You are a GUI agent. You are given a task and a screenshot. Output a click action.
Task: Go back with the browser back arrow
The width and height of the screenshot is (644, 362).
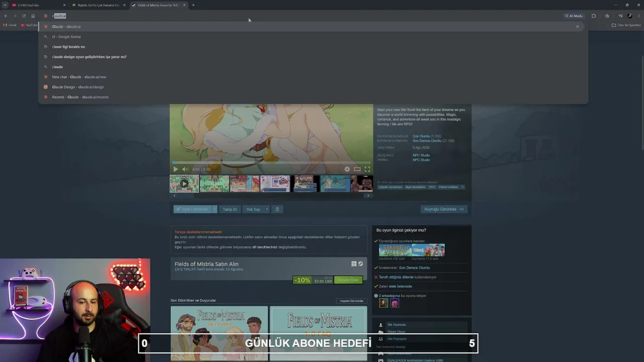point(6,16)
